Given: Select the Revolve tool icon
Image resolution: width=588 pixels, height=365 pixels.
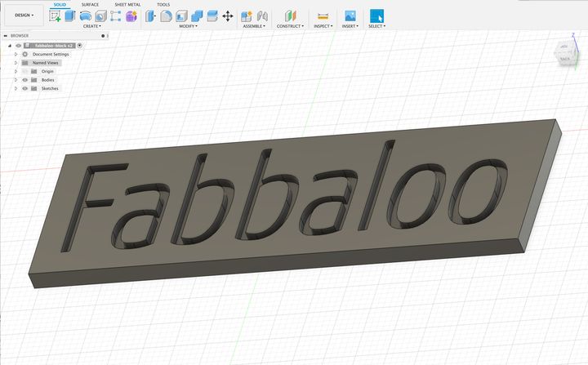Looking at the screenshot, I should [86, 16].
